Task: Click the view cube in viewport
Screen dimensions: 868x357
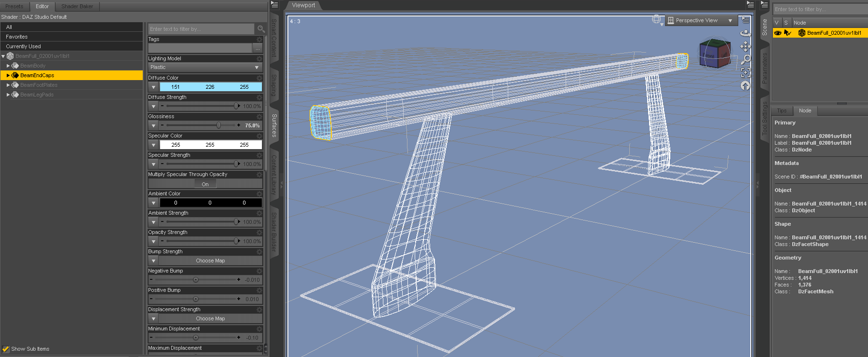Action: coord(715,54)
